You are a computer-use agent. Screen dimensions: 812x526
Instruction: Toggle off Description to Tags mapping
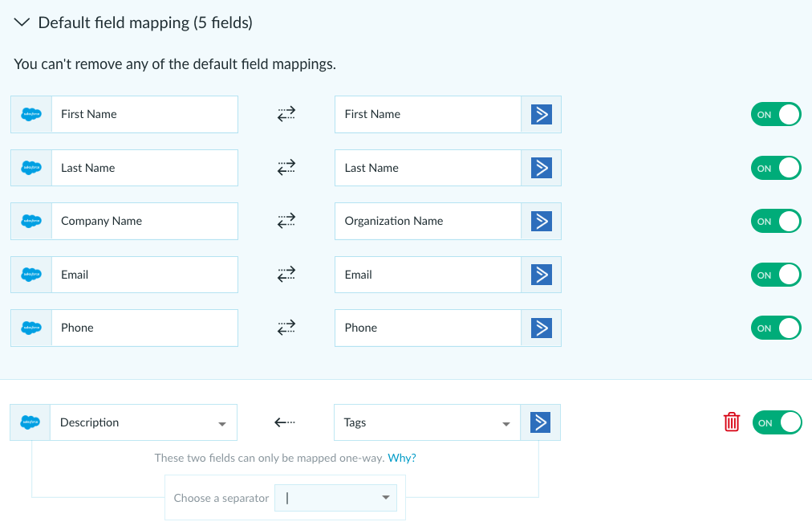(x=777, y=422)
